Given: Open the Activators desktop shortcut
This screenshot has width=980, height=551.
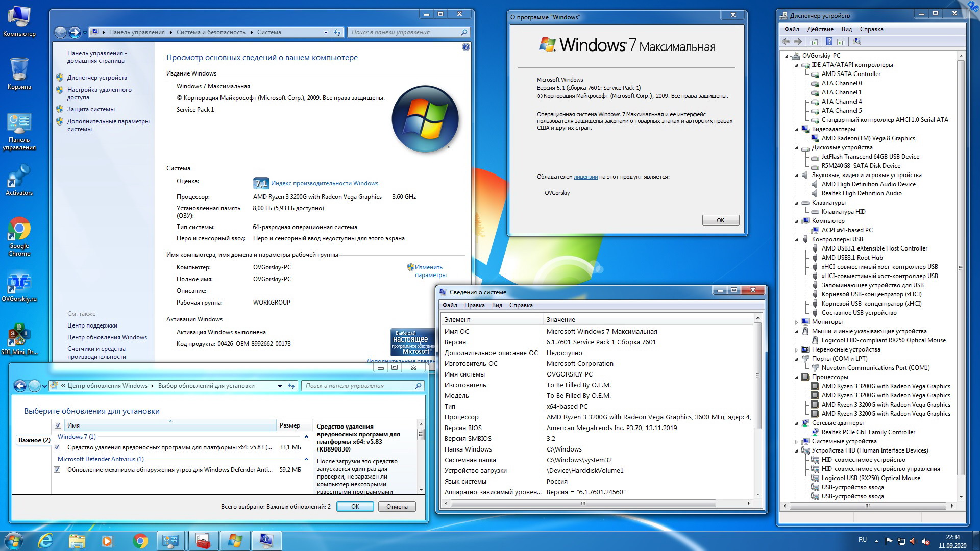Looking at the screenshot, I should click(19, 180).
